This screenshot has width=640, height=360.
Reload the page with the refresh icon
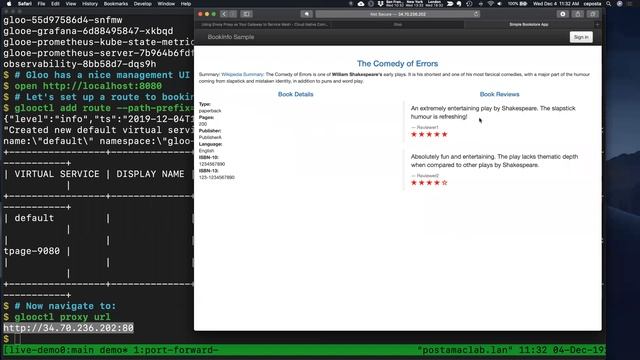pos(476,14)
